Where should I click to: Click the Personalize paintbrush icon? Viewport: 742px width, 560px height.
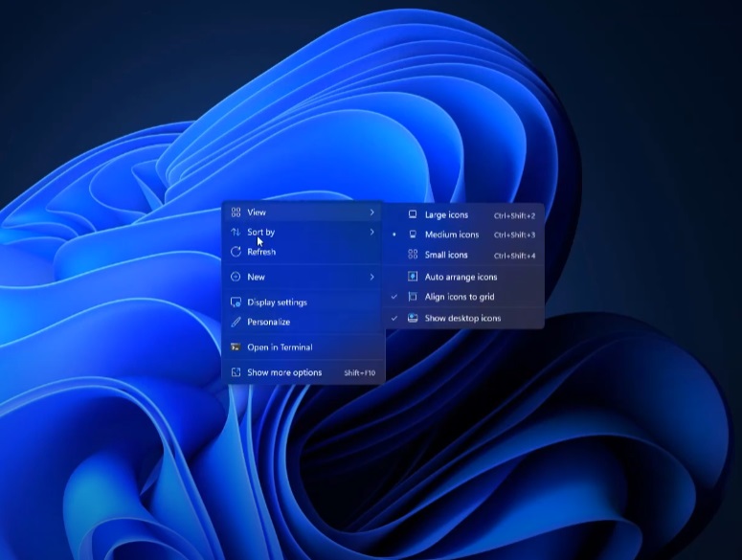pyautogui.click(x=236, y=322)
